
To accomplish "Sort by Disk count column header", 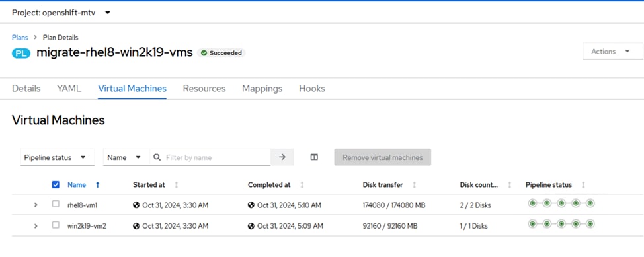I will click(x=479, y=185).
